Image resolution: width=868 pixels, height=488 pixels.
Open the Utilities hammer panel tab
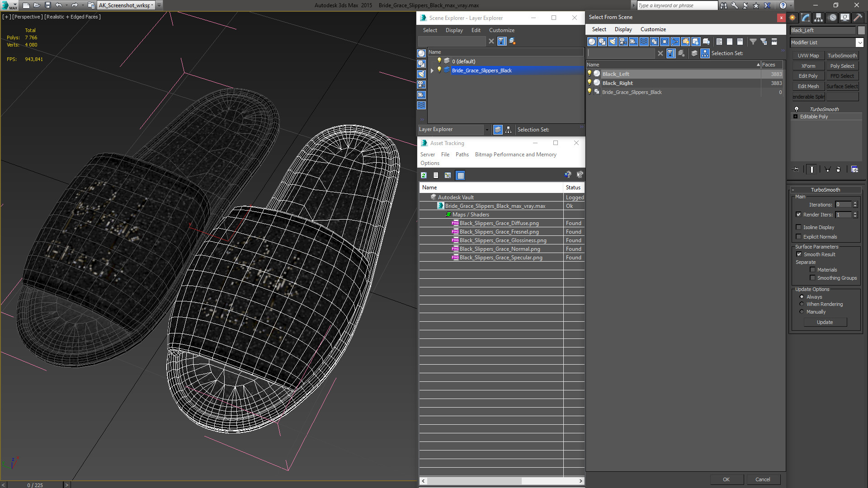(x=857, y=18)
